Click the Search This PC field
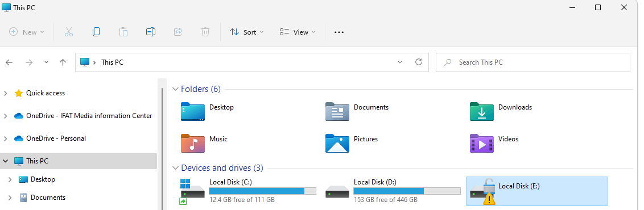The image size is (644, 210). 532,62
